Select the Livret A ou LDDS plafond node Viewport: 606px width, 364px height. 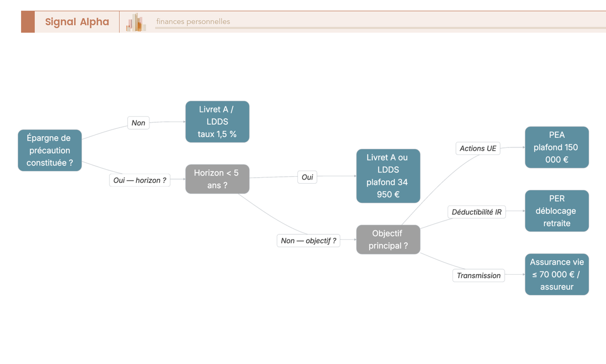click(388, 176)
